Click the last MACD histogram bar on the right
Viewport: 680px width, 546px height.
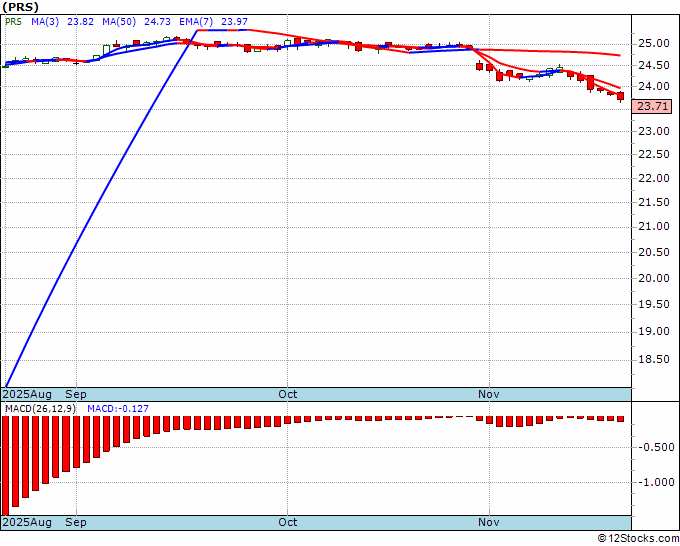(x=621, y=419)
